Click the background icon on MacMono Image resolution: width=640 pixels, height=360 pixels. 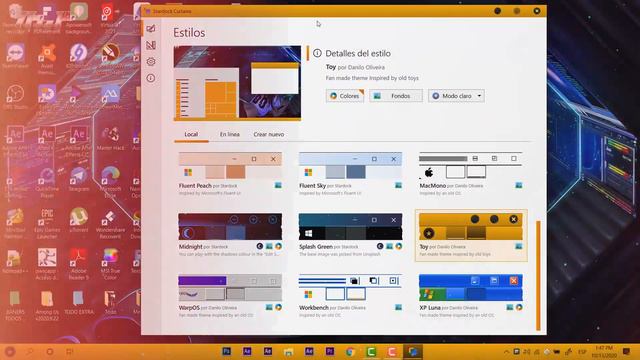(519, 185)
